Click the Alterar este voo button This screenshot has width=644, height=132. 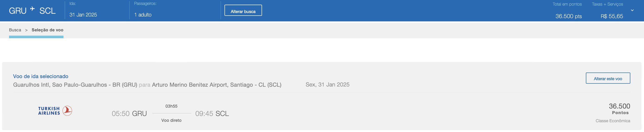(x=607, y=79)
